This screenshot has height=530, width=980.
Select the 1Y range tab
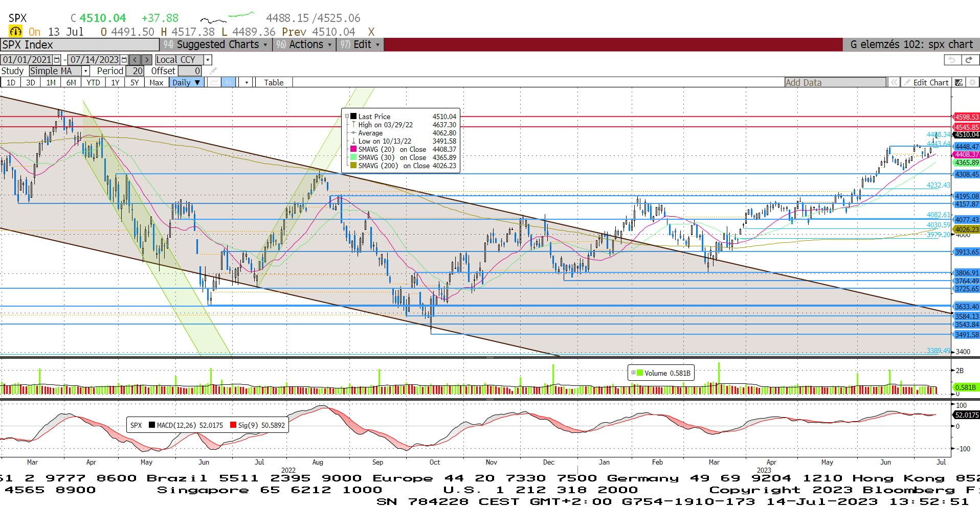[x=115, y=82]
